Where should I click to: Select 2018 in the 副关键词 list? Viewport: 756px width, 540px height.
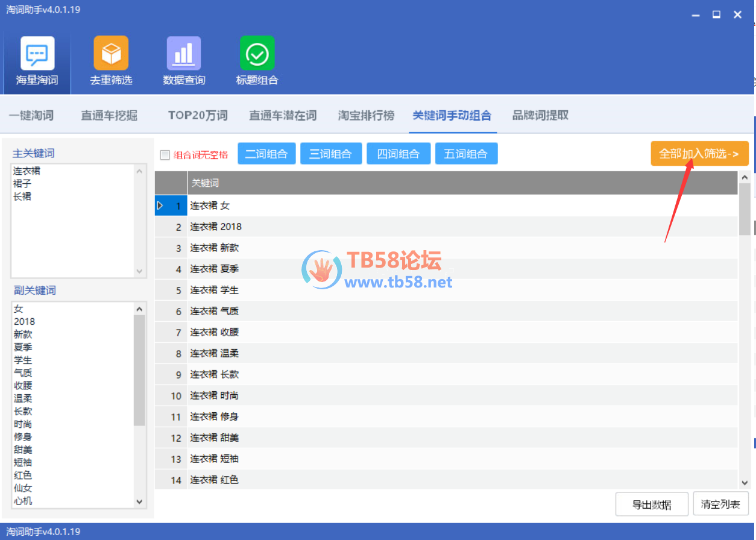coord(25,321)
